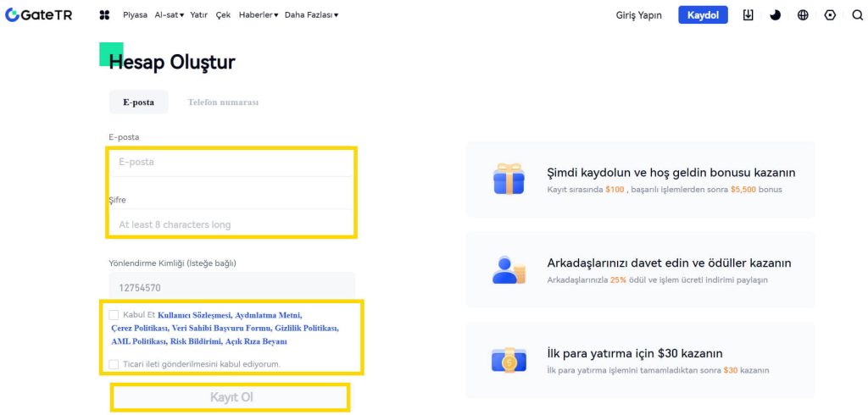Open the hexagon settings icon
The height and width of the screenshot is (415, 868).
coord(830,15)
